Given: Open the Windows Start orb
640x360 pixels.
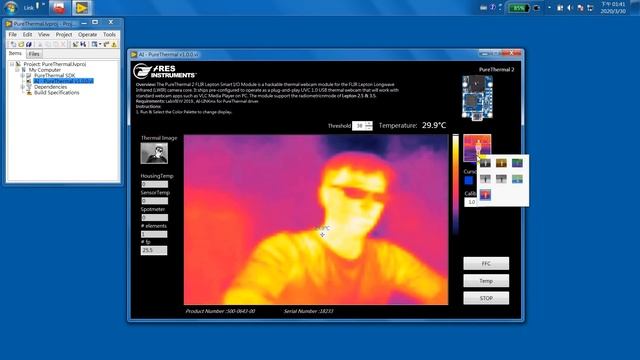Looking at the screenshot, I should [11, 7].
